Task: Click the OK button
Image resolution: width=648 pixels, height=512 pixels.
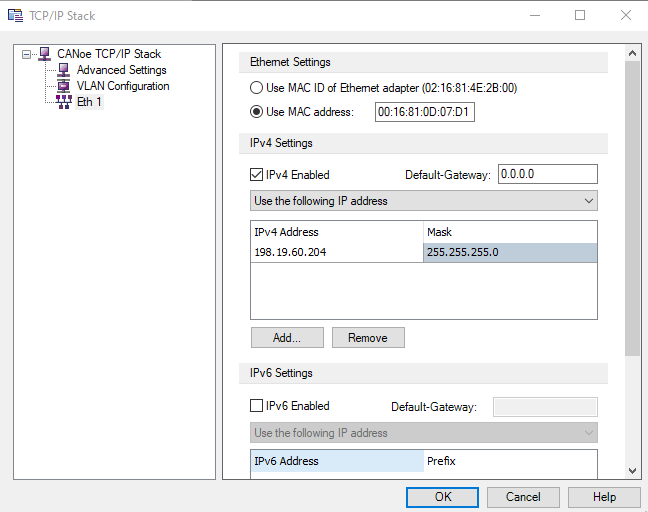Action: (442, 497)
